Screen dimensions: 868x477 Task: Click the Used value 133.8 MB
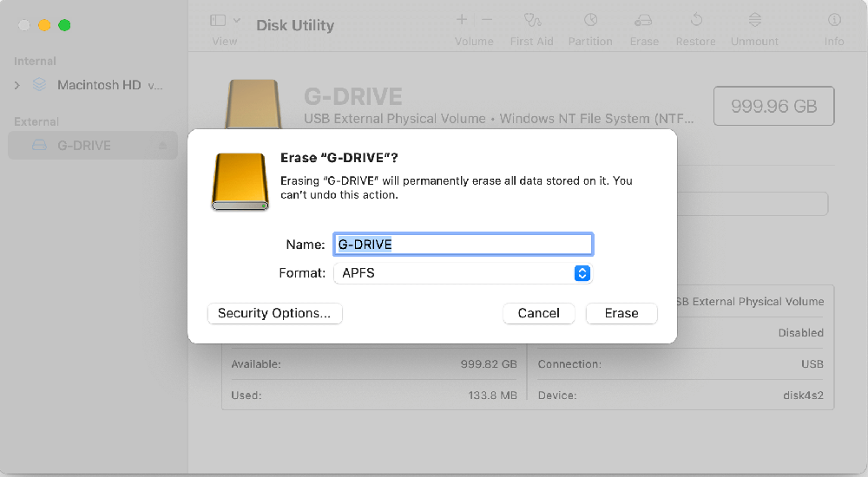[492, 395]
